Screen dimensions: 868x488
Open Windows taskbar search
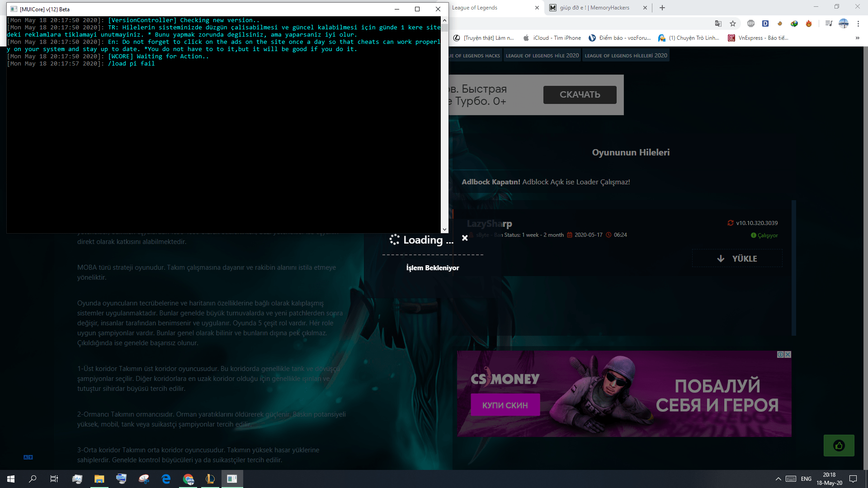(33, 479)
